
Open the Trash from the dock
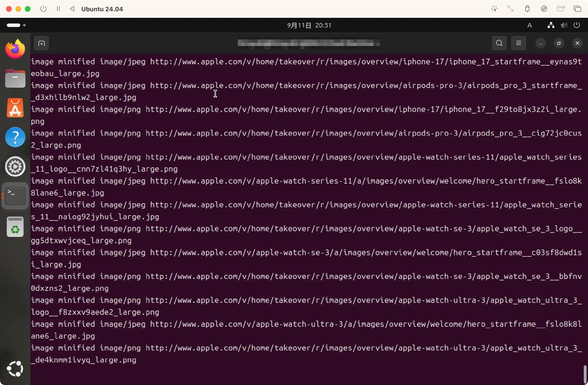pos(15,227)
